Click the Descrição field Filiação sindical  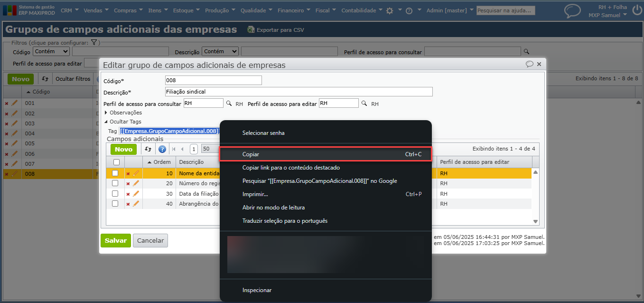pos(299,92)
